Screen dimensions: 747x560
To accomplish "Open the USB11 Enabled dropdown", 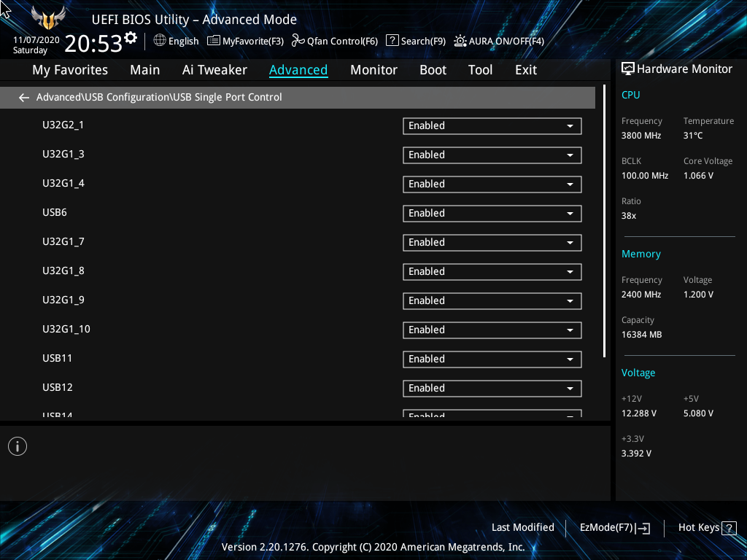I will [492, 359].
